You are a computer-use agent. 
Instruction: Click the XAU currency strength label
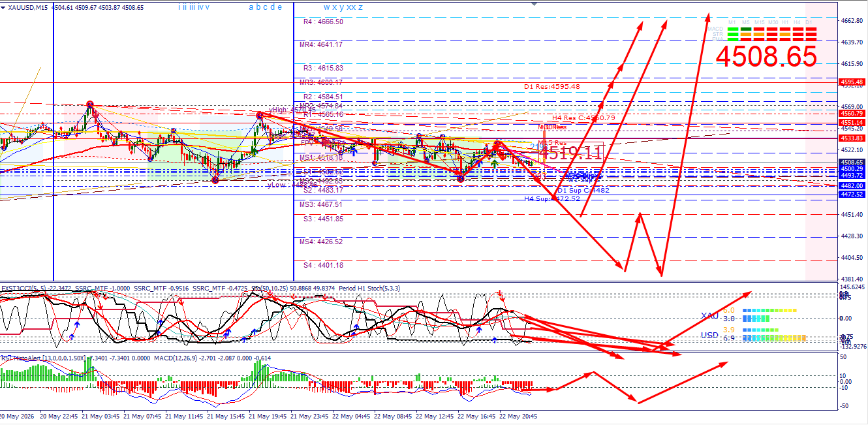pos(709,316)
